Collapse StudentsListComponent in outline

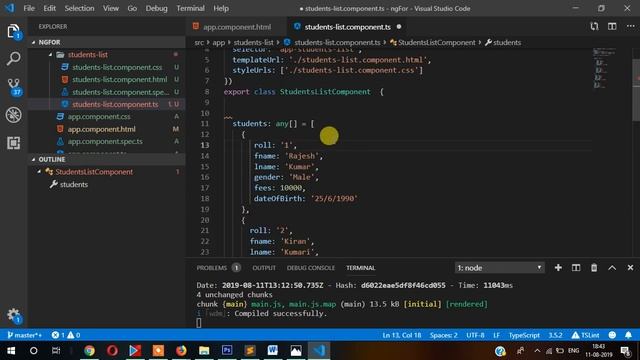39,172
